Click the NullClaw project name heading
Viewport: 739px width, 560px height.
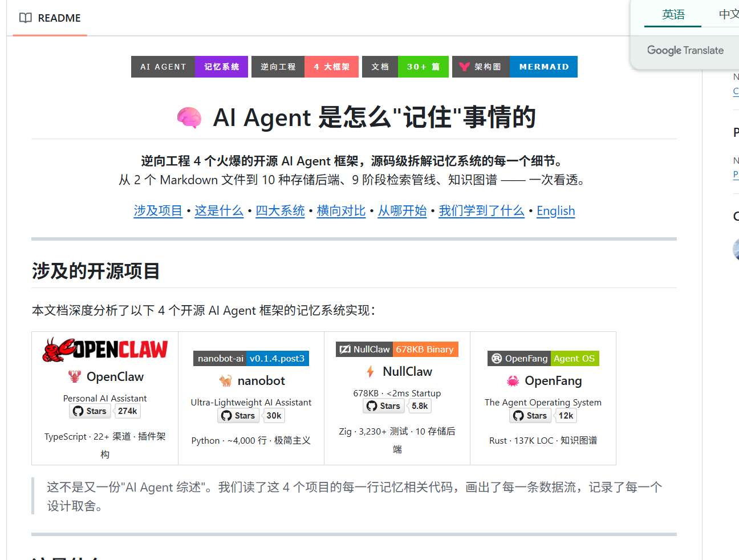coord(408,371)
